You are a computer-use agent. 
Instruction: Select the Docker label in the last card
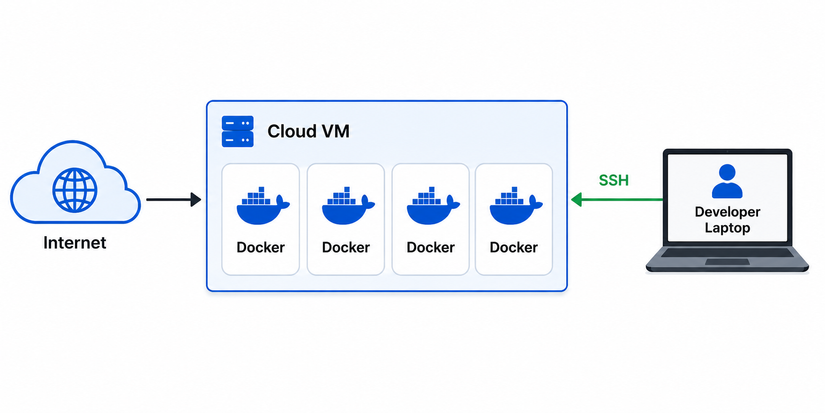[x=514, y=247]
